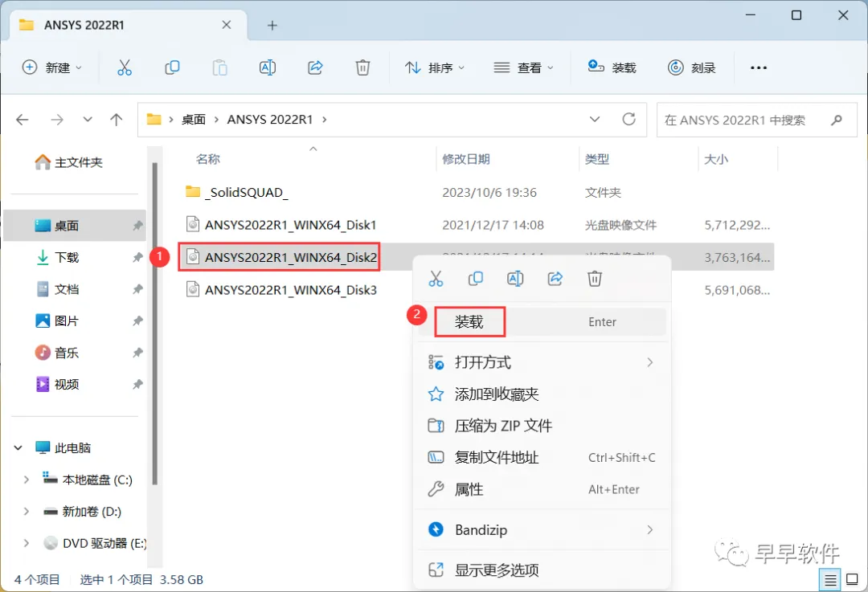Select 添加到收藏夹 menu entry
The height and width of the screenshot is (592, 868).
[x=542, y=394]
